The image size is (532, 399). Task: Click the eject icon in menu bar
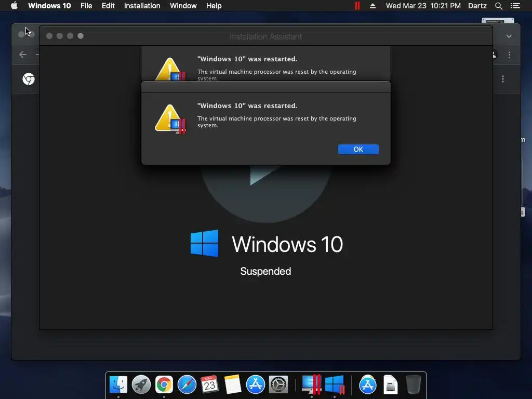tap(373, 6)
